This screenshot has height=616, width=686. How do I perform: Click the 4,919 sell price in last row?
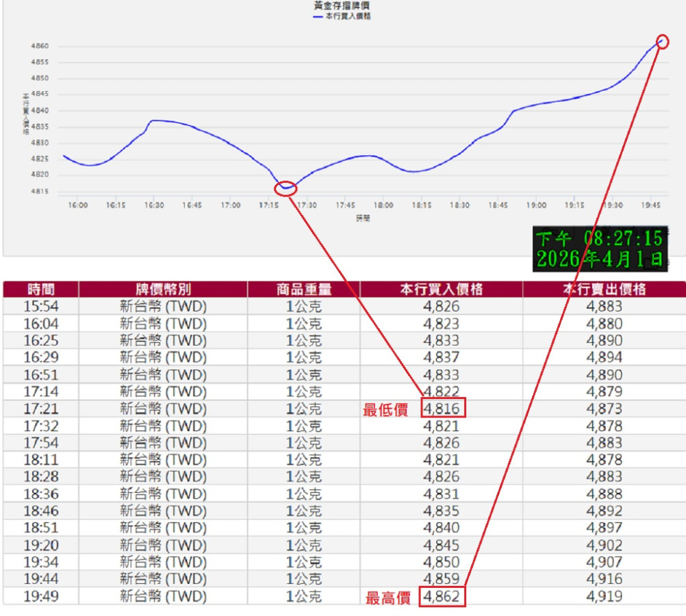pos(604,596)
